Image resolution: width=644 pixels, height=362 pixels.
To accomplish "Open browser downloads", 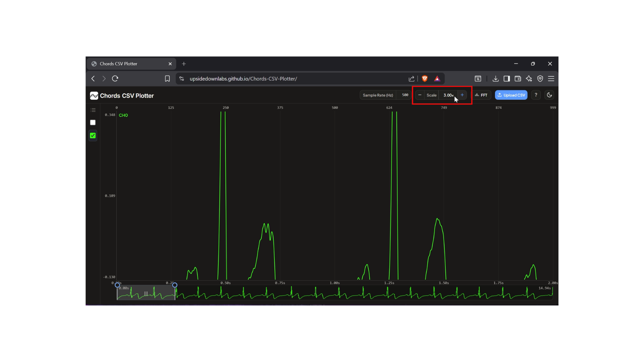I will tap(496, 79).
